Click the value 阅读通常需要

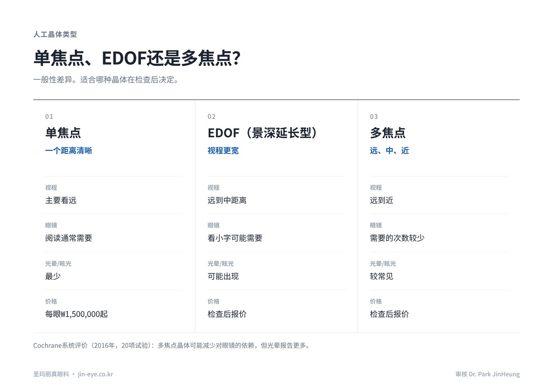click(x=69, y=238)
